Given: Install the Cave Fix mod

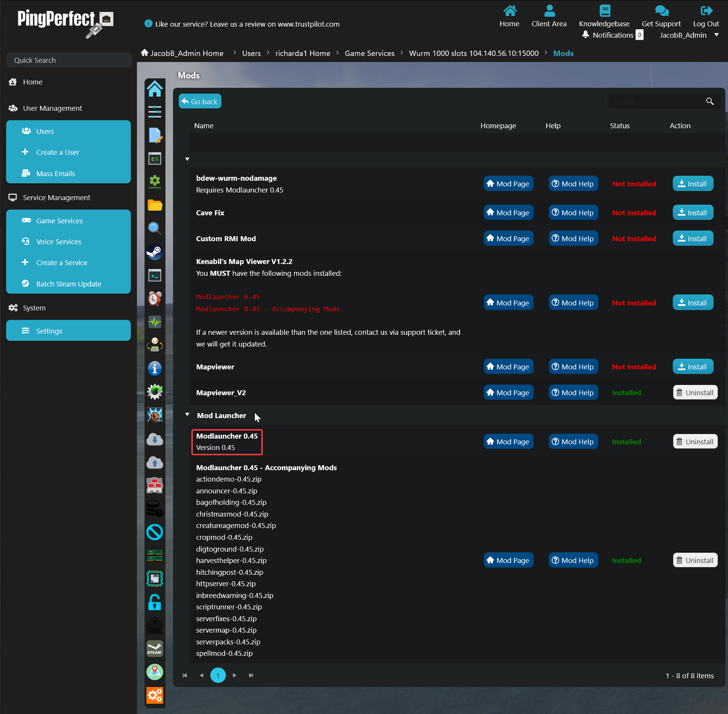Looking at the screenshot, I should point(693,213).
